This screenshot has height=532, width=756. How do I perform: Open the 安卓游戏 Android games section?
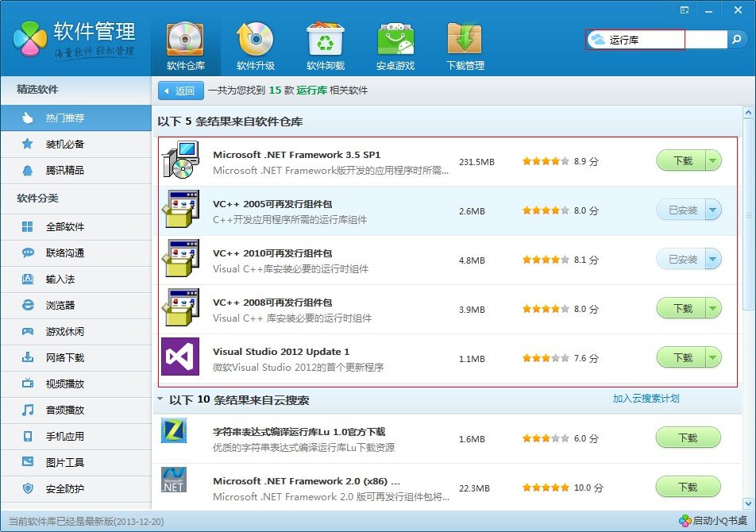click(x=395, y=46)
